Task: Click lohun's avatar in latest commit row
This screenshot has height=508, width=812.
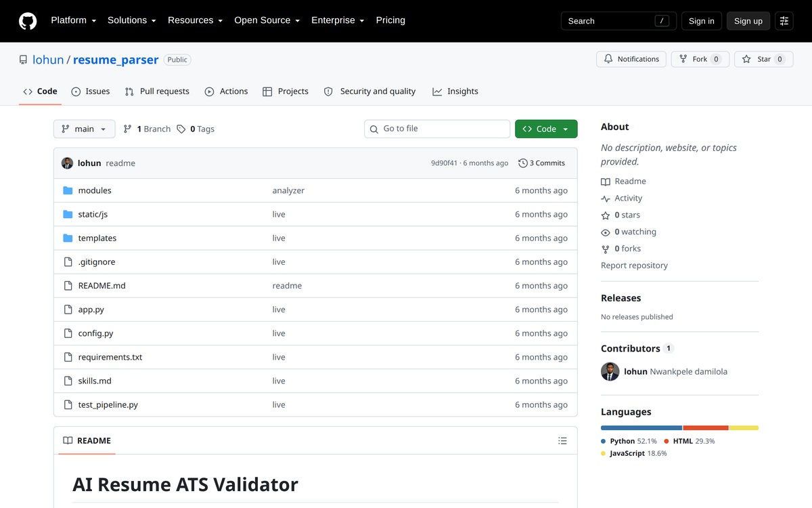Action: click(x=67, y=163)
